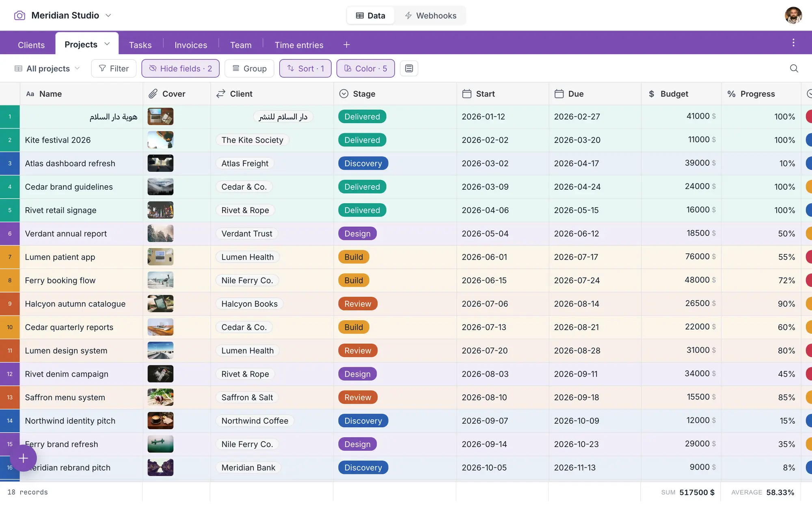Open Verdant Trust client chip
The image size is (812, 508).
(247, 234)
